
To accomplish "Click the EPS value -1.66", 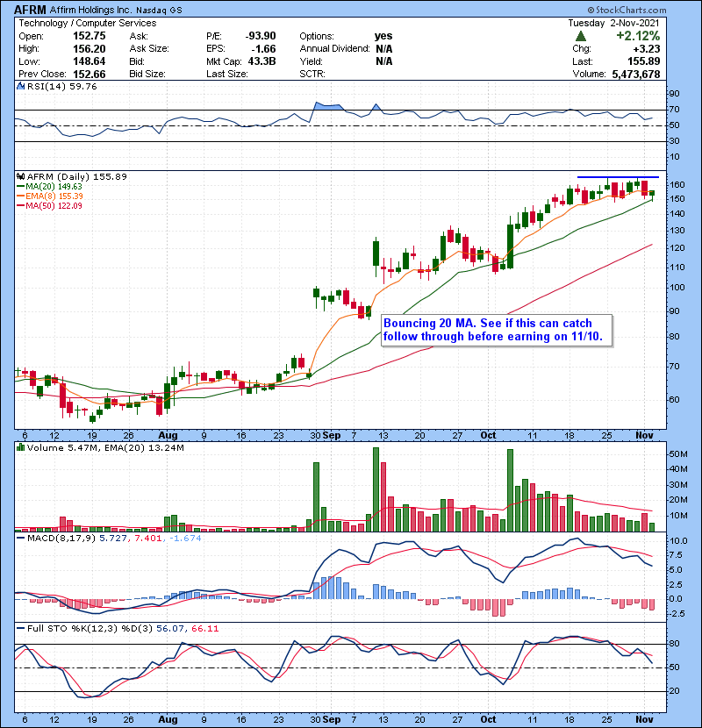I will [263, 49].
